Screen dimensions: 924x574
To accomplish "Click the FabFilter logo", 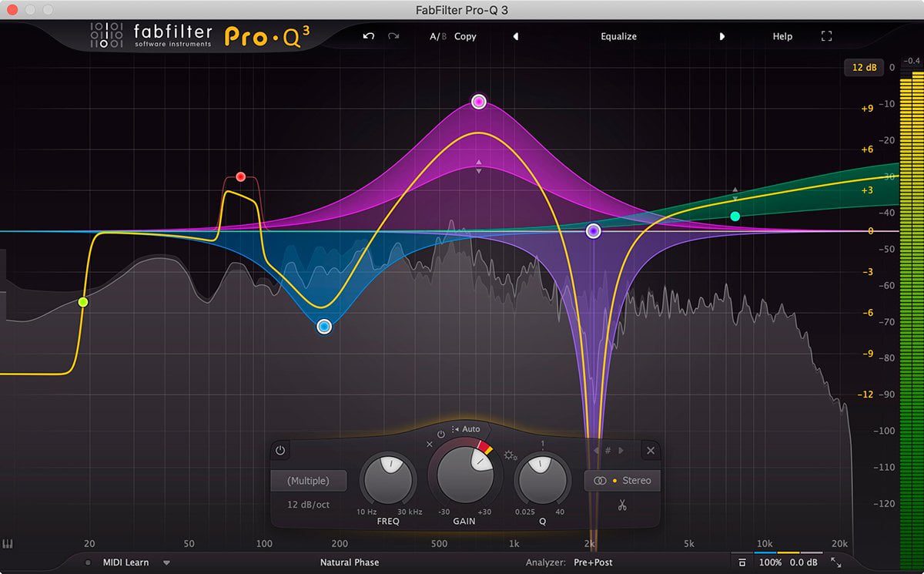I will click(x=151, y=35).
